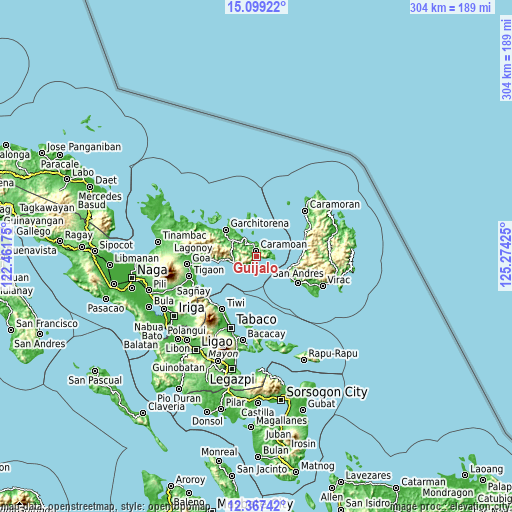Screen dimensions: 512x512
Task: Click the Guijalo red place label
Action: pos(255,268)
